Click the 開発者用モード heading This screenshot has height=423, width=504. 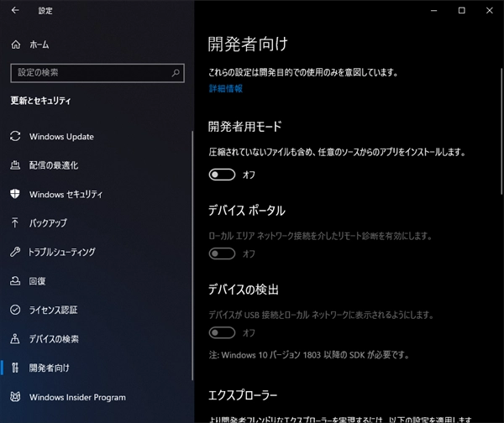coord(245,127)
